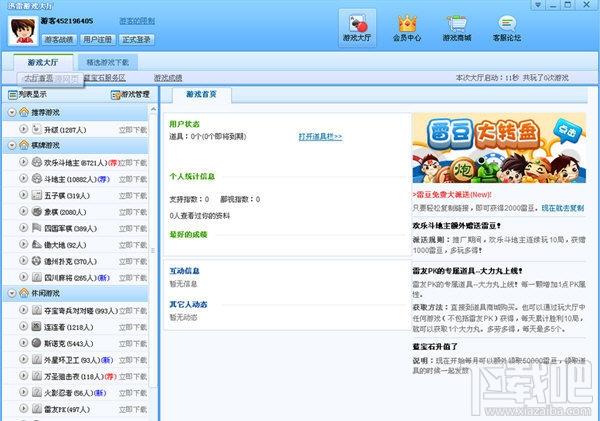Click 立即下载 for 斗地主

coord(133,179)
